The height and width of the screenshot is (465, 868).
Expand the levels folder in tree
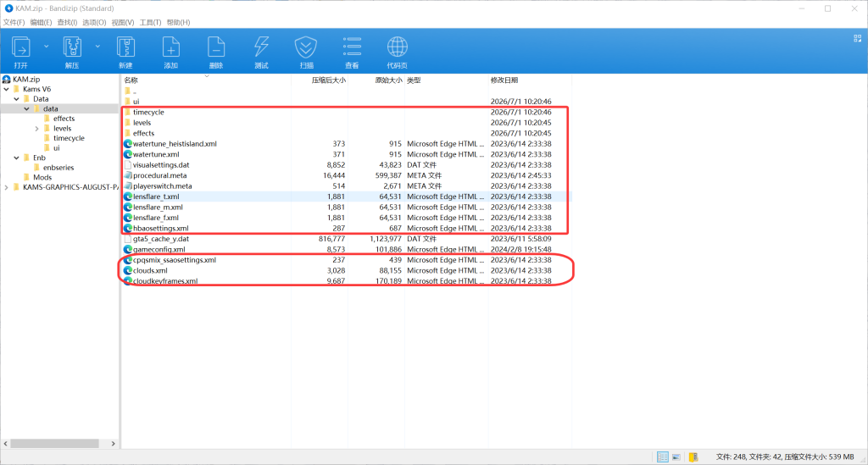coord(36,128)
